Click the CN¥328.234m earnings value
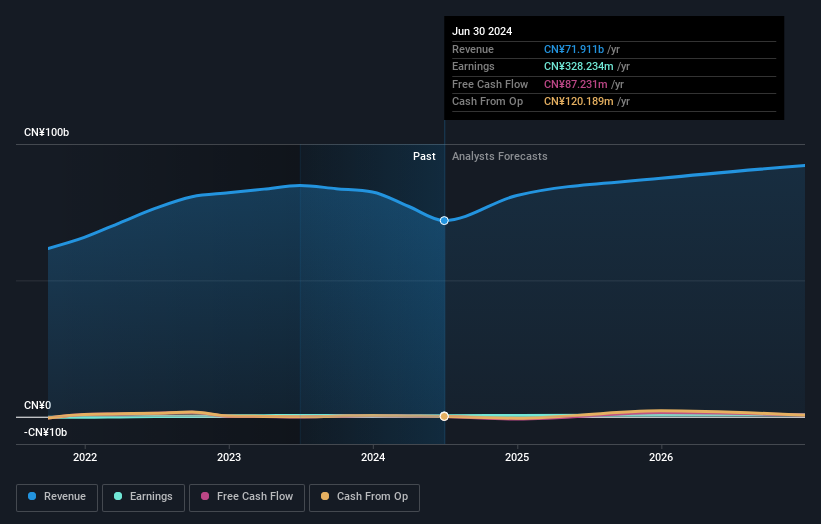 pyautogui.click(x=579, y=66)
